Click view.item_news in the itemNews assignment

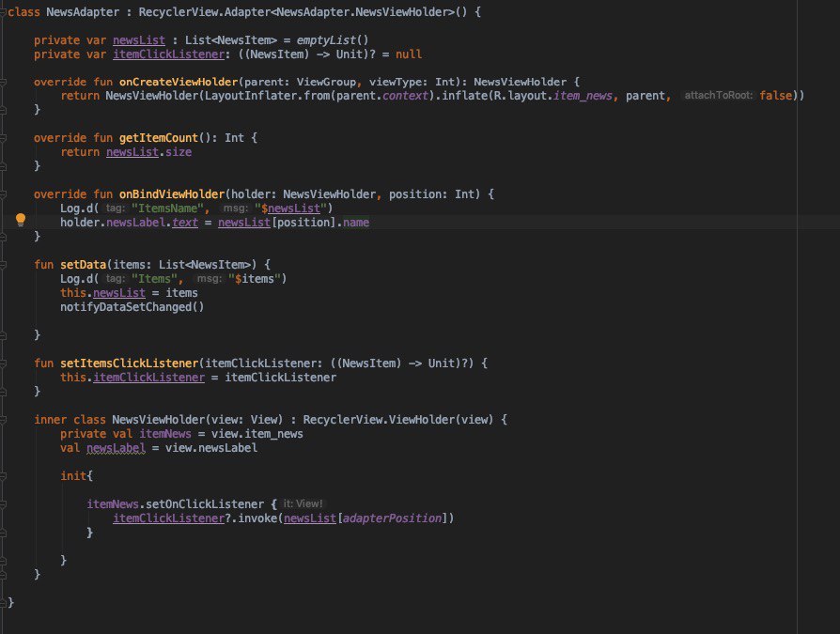[257, 434]
